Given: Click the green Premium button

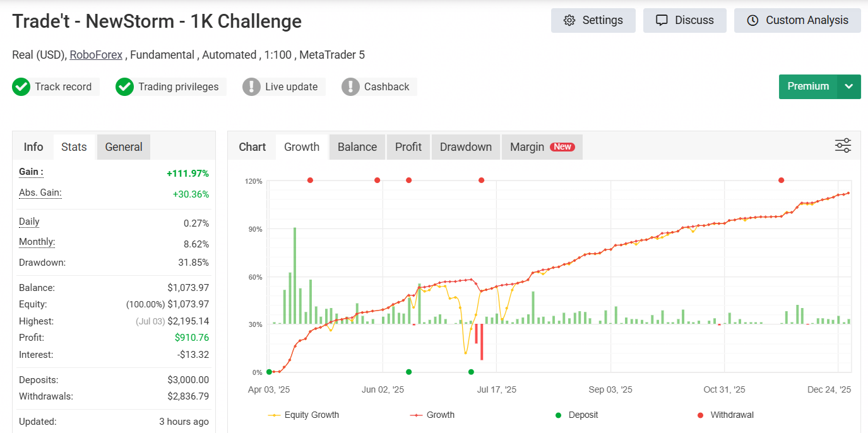Looking at the screenshot, I should pyautogui.click(x=808, y=86).
